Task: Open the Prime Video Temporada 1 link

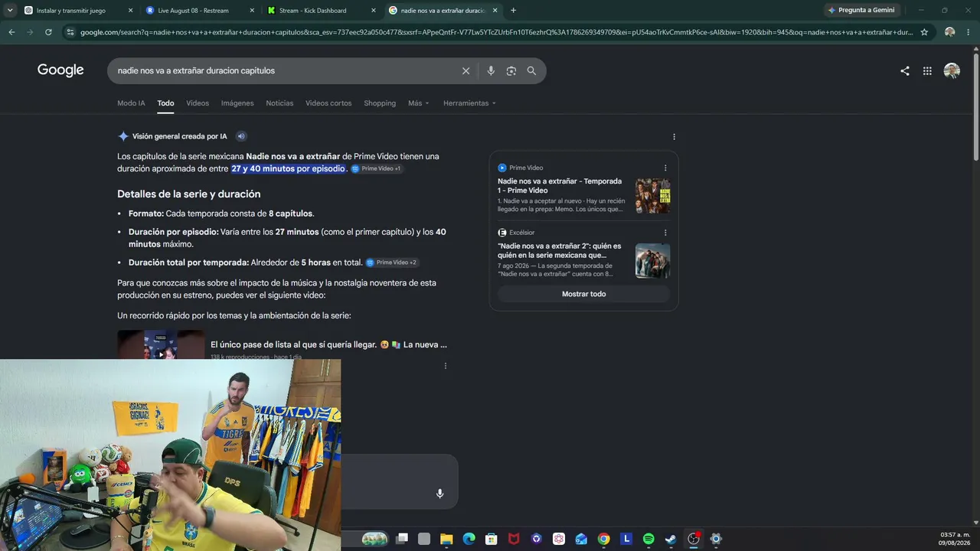Action: pos(560,186)
